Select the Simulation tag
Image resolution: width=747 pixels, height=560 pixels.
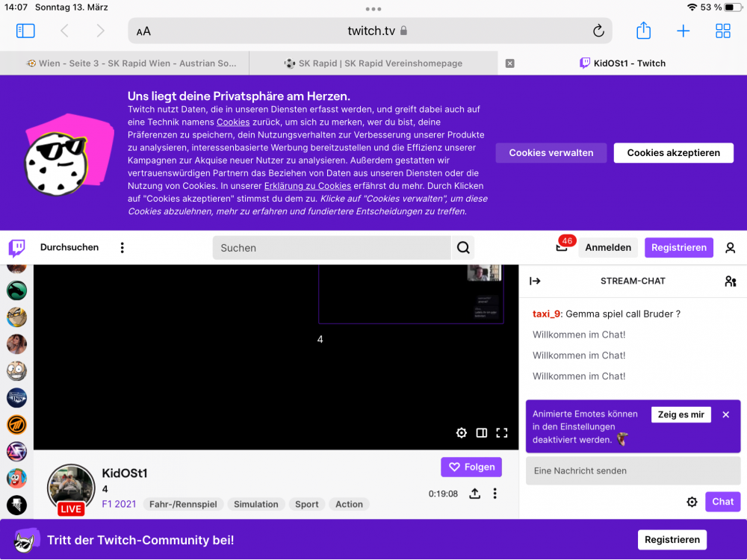(x=255, y=504)
